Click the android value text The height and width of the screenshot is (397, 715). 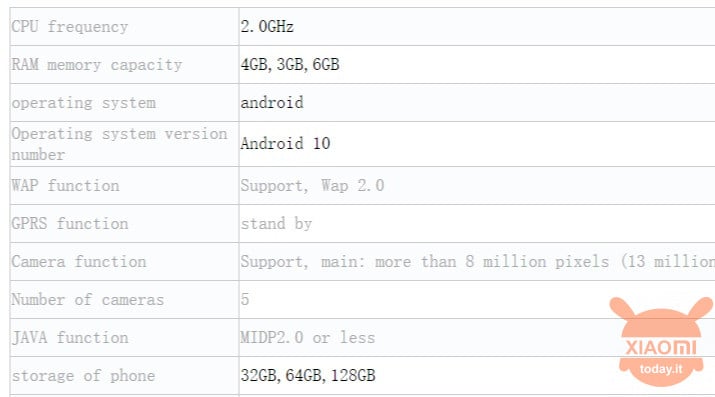[x=272, y=103]
